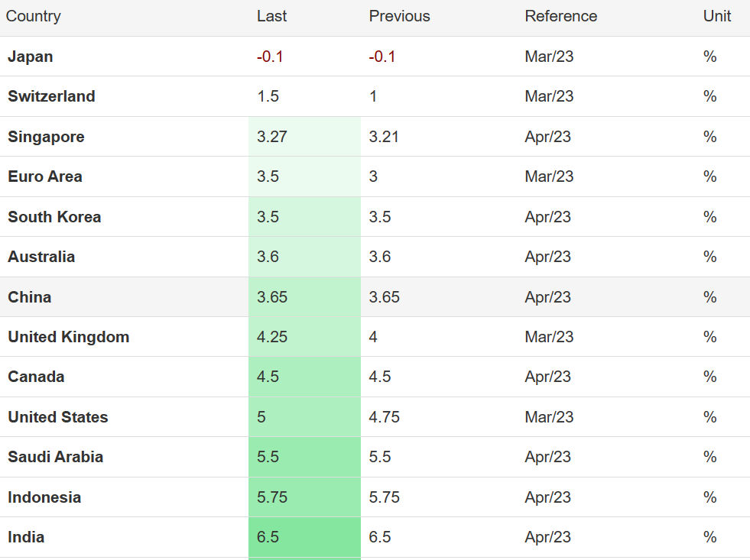The height and width of the screenshot is (560, 750).
Task: Open the Saudi Arabia link
Action: click(x=55, y=457)
